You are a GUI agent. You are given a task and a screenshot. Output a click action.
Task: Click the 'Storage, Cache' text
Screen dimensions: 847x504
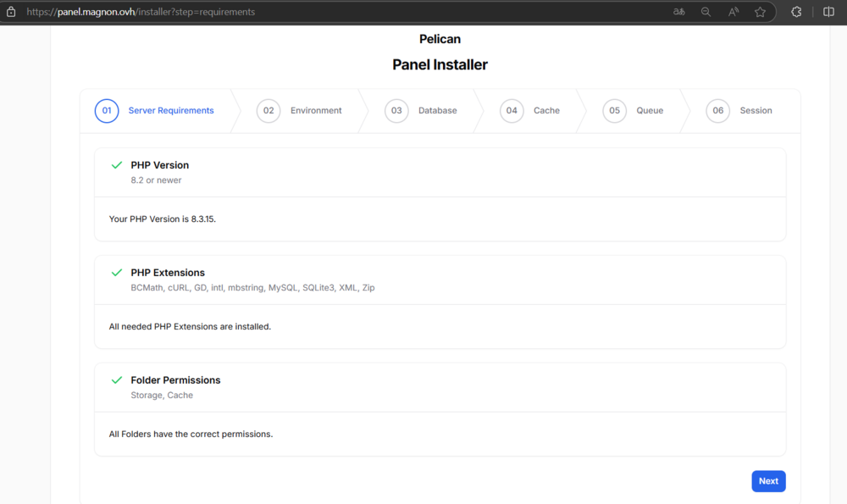pos(162,396)
